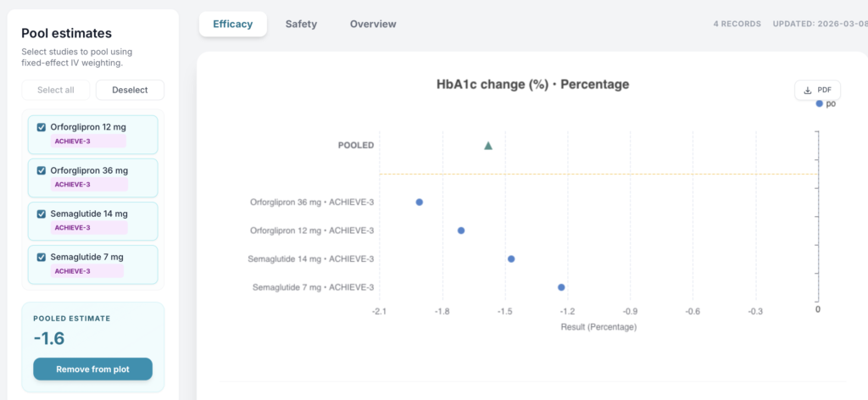The image size is (868, 400).
Task: Switch to the Safety tab
Action: 301,24
